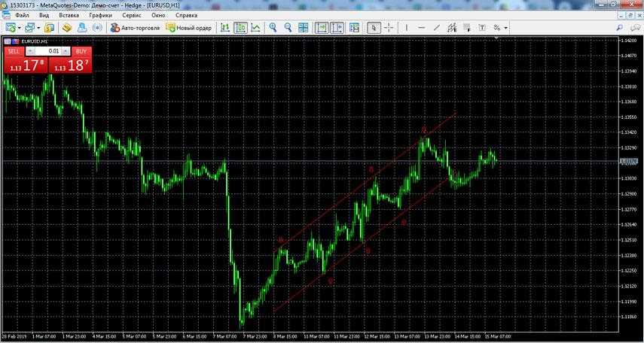This screenshot has width=644, height=343.
Task: Toggle candlestick chart mode
Action: click(x=240, y=28)
